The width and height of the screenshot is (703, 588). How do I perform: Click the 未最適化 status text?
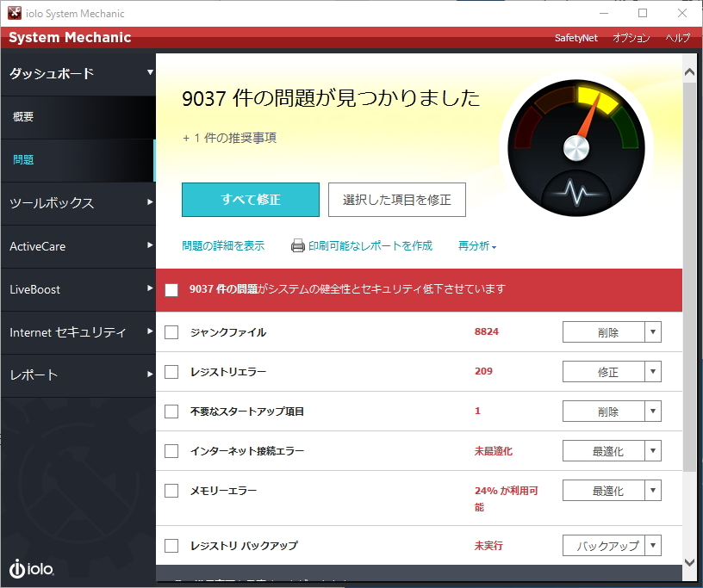493,451
